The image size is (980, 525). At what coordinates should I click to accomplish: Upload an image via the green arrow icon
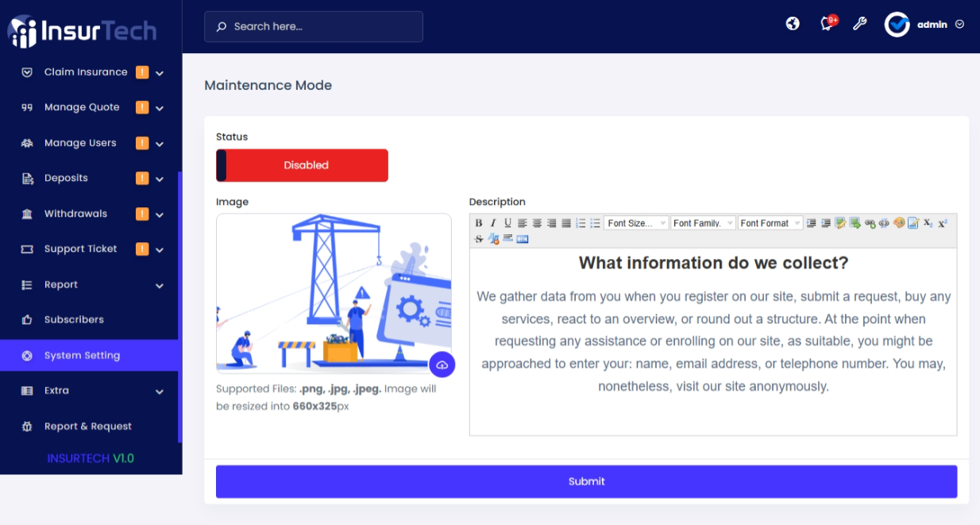855,223
